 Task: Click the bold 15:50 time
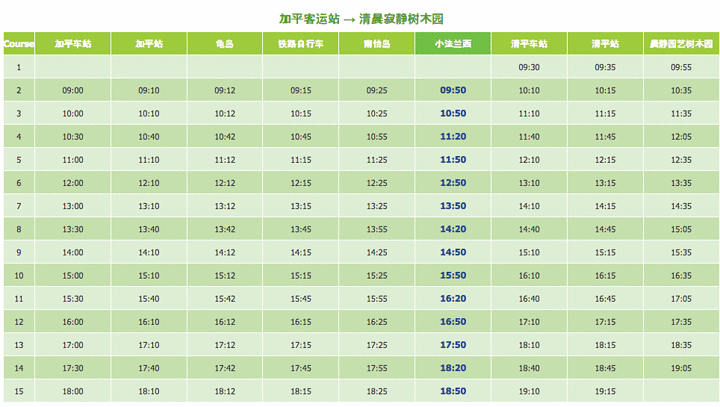pyautogui.click(x=453, y=275)
